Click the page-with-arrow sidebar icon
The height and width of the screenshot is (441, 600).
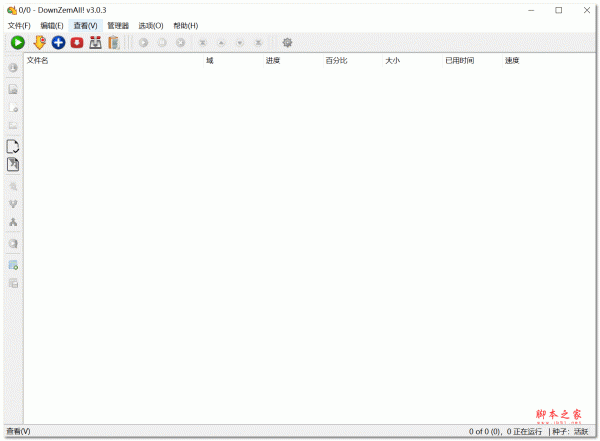[x=13, y=164]
